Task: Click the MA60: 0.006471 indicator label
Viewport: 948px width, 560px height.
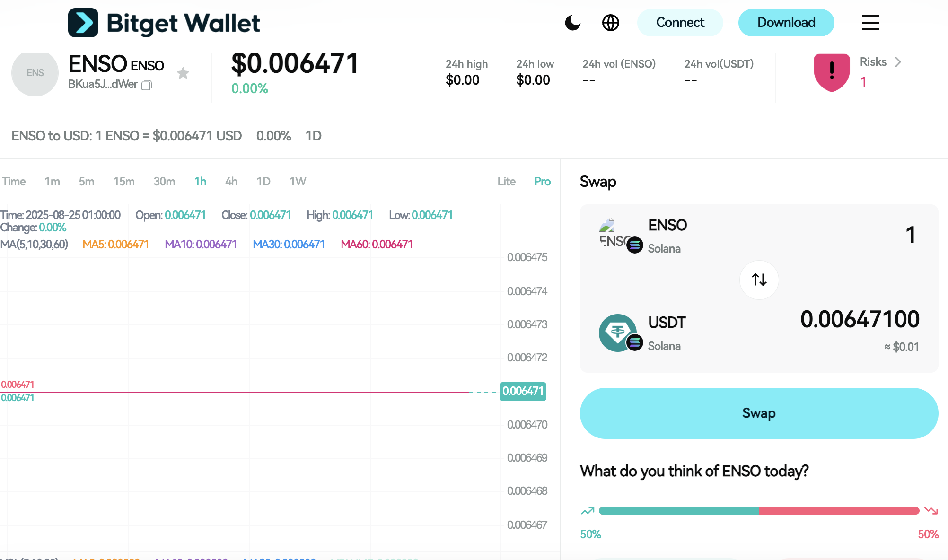Action: (x=377, y=245)
